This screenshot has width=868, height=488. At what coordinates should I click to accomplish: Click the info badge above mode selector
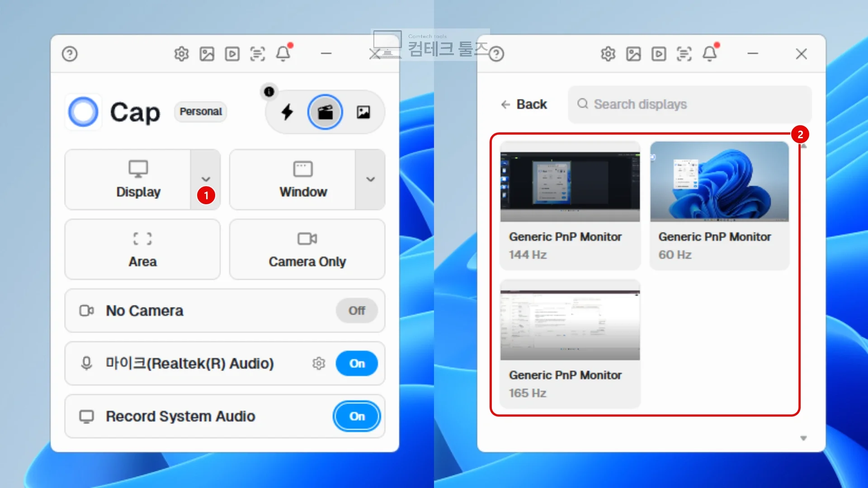click(269, 92)
